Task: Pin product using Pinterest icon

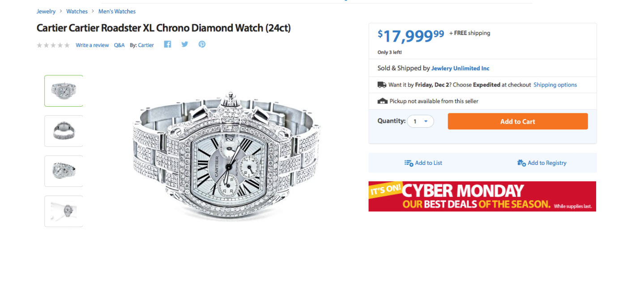Action: [202, 44]
